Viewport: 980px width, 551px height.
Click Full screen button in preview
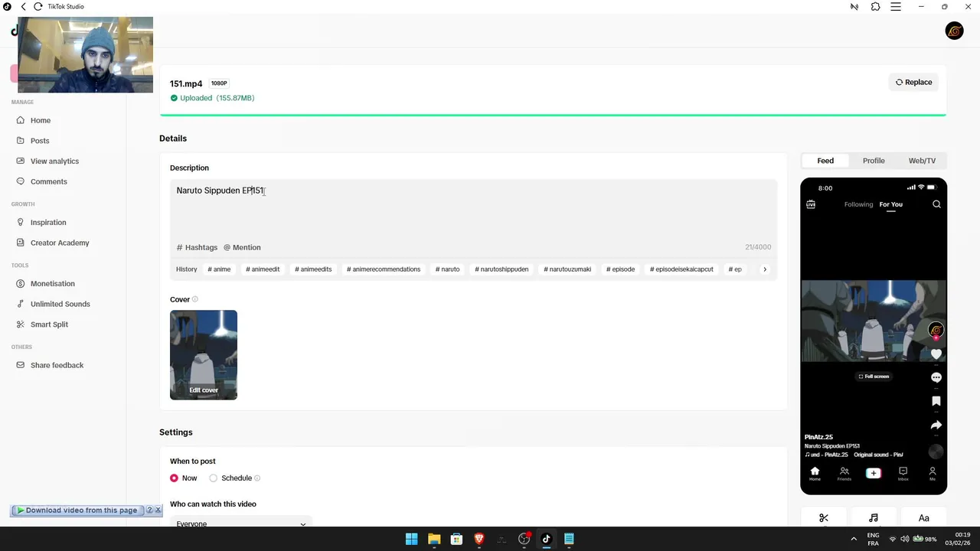[x=874, y=377]
